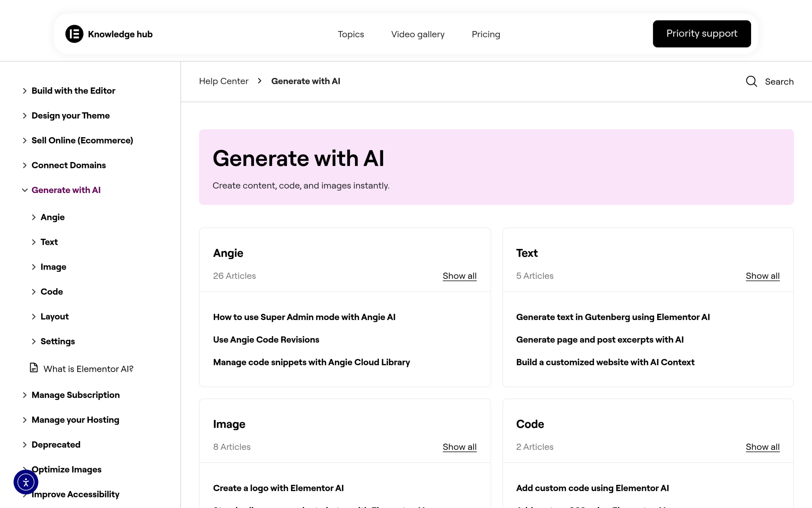Expand the Angie sidebar chevron
The height and width of the screenshot is (508, 812).
click(x=34, y=217)
